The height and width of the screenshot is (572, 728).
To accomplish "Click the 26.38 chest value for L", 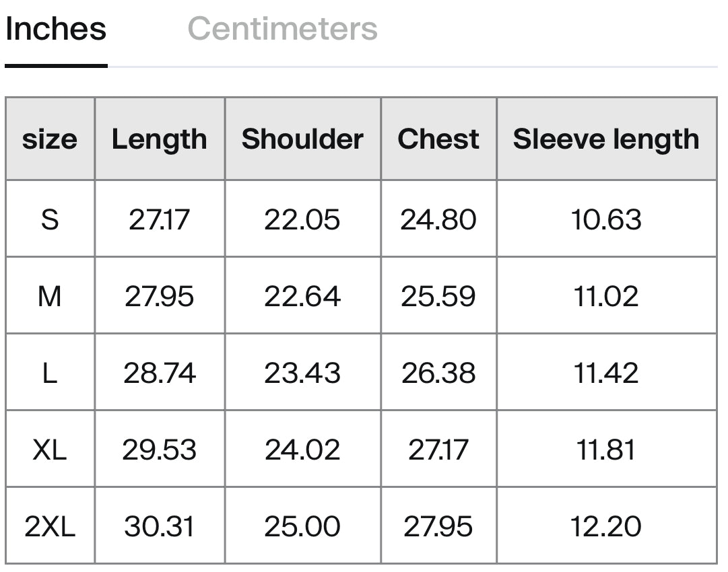I will pos(438,373).
